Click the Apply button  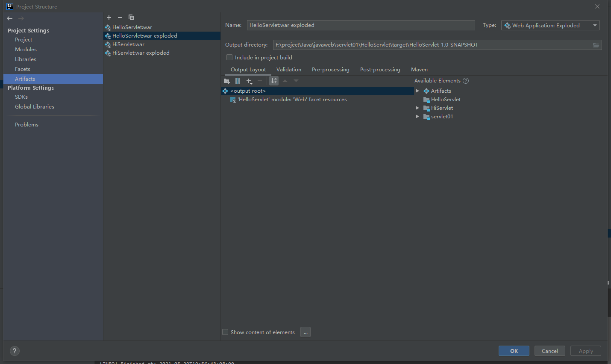coord(586,351)
